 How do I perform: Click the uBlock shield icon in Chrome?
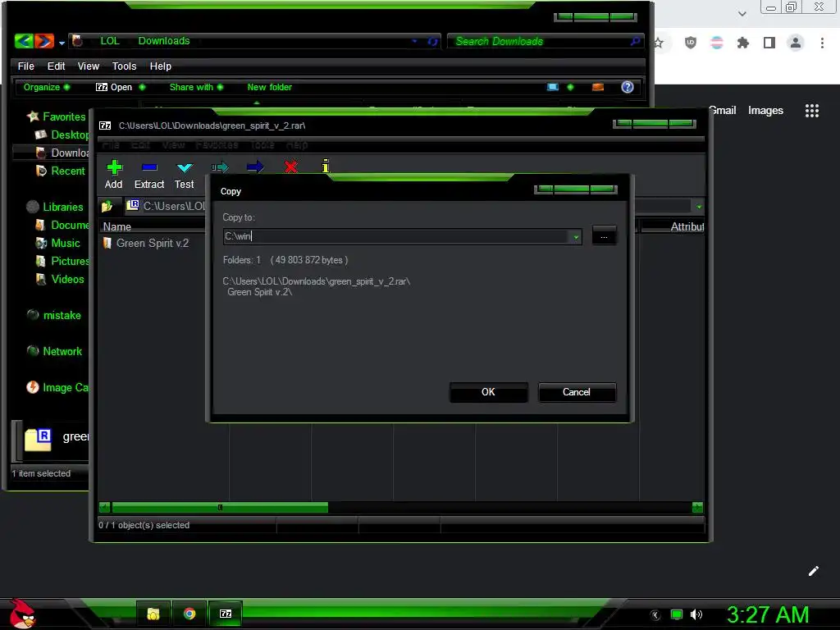click(x=691, y=43)
